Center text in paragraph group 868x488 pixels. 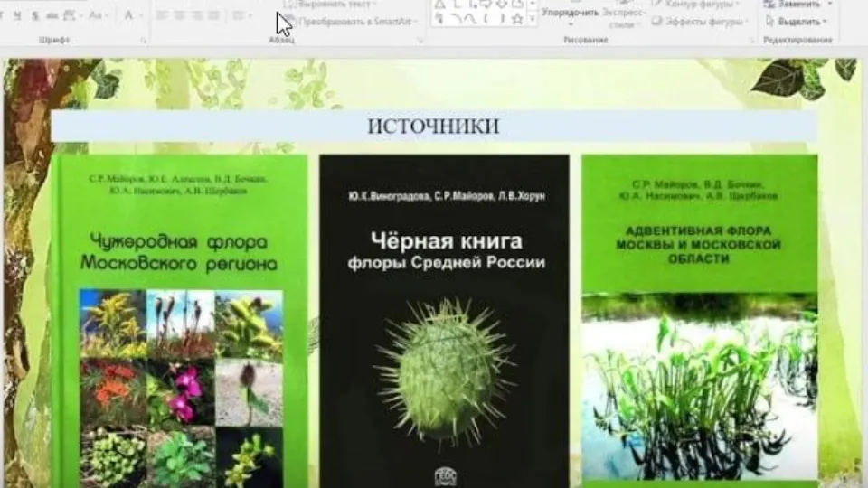(179, 15)
